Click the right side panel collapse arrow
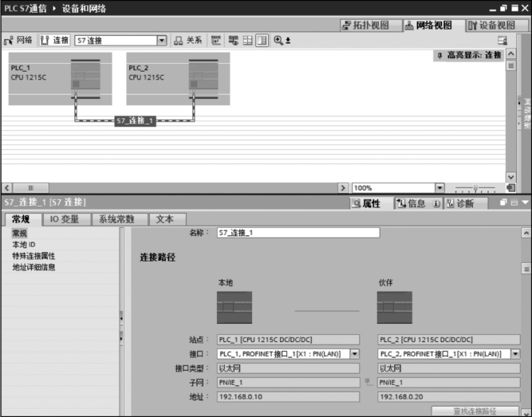The height and width of the screenshot is (417, 532). tap(518, 103)
